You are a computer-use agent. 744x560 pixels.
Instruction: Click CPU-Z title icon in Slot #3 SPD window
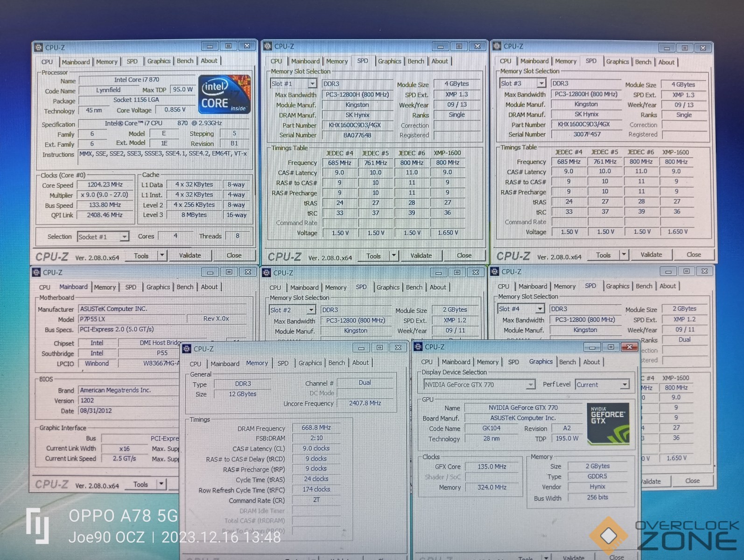[x=497, y=46]
